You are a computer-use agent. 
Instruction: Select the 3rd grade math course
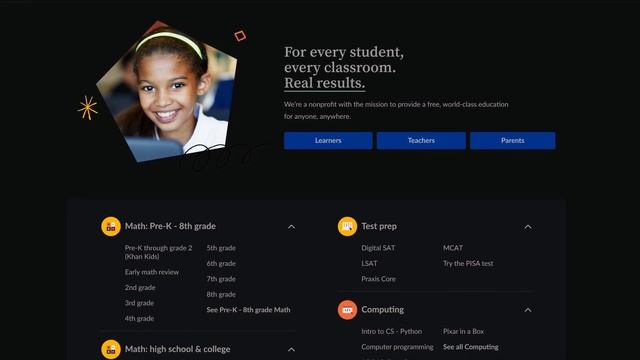coord(139,303)
